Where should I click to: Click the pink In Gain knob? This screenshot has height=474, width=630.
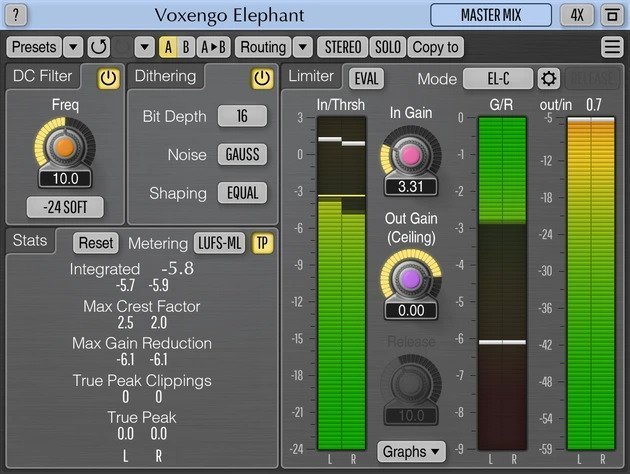pos(410,155)
